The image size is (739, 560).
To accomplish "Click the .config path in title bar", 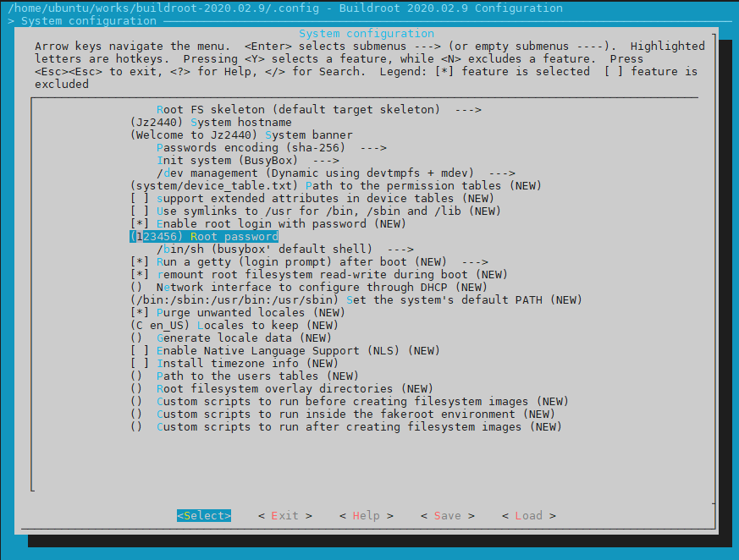I will (163, 8).
